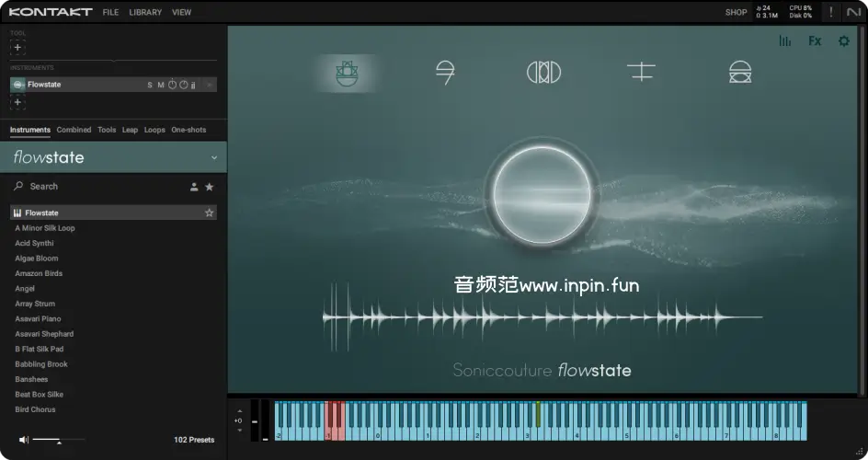Select the Amazon Birds preset
Image resolution: width=868 pixels, height=460 pixels.
pos(39,273)
